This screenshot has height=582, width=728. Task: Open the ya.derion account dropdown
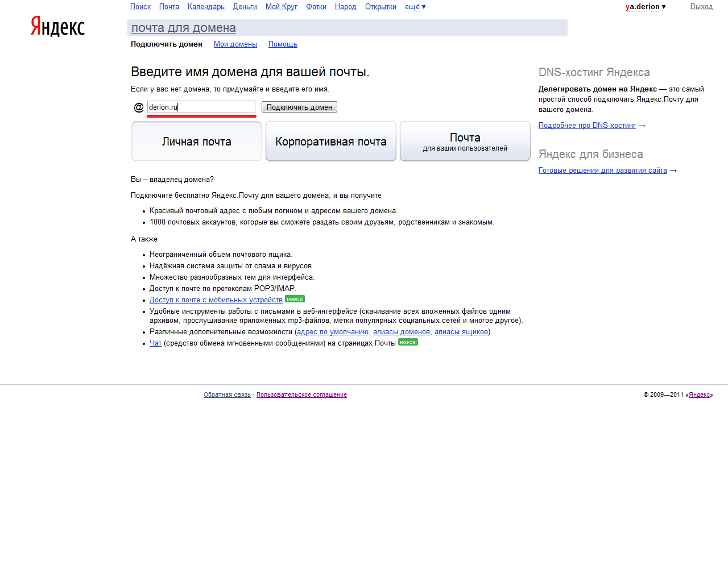pyautogui.click(x=645, y=7)
